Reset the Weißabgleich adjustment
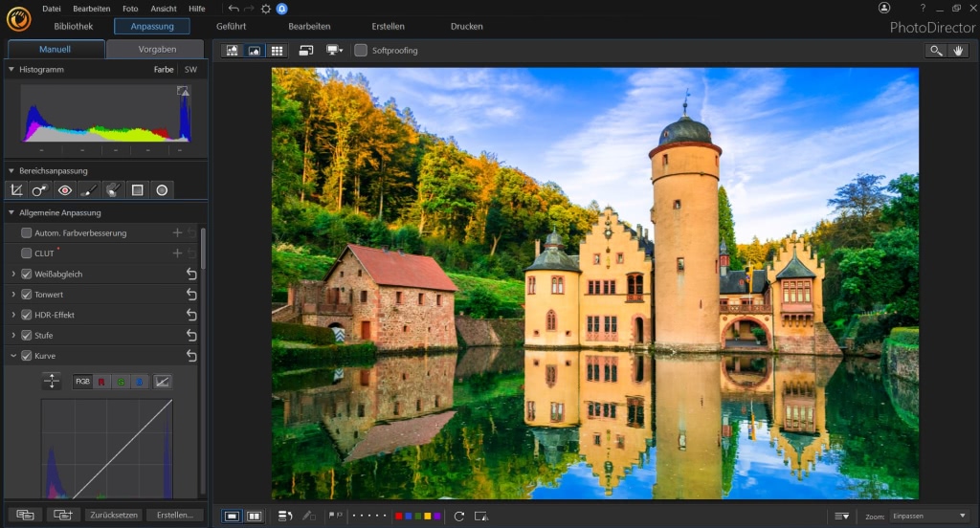The image size is (980, 528). [x=191, y=275]
